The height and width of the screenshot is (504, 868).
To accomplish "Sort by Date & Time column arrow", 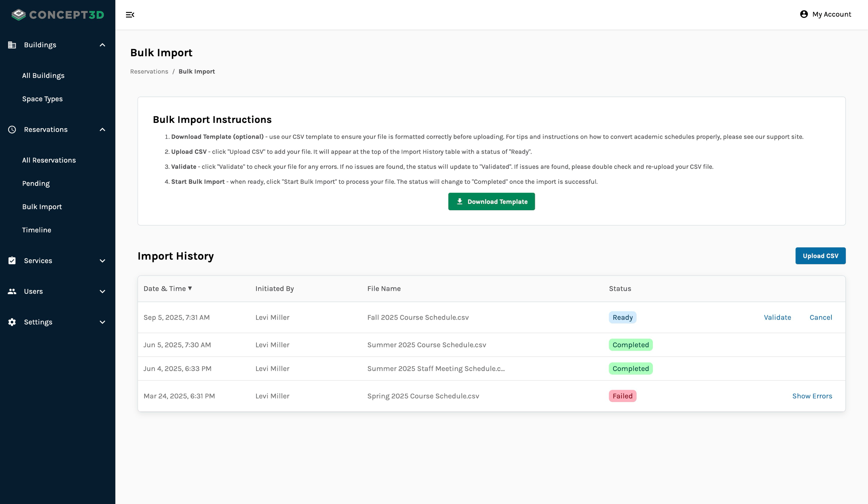I will (x=190, y=289).
